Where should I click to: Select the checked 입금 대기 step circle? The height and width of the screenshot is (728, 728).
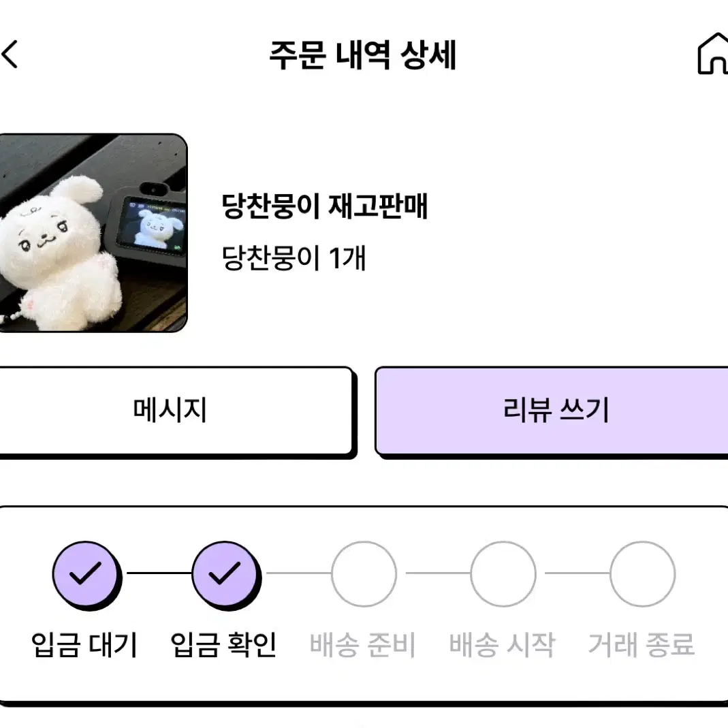pos(86,575)
